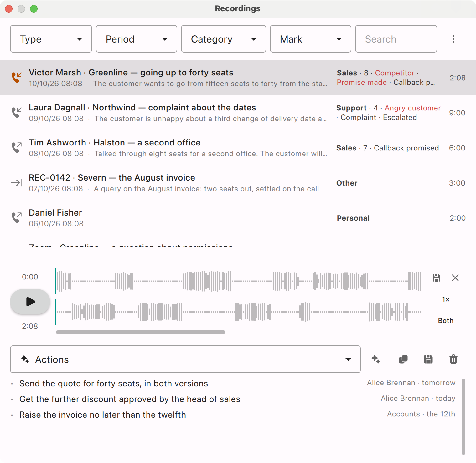Viewport: 476px width, 463px height.
Task: Expand the Mark filter dropdown
Action: pos(311,39)
